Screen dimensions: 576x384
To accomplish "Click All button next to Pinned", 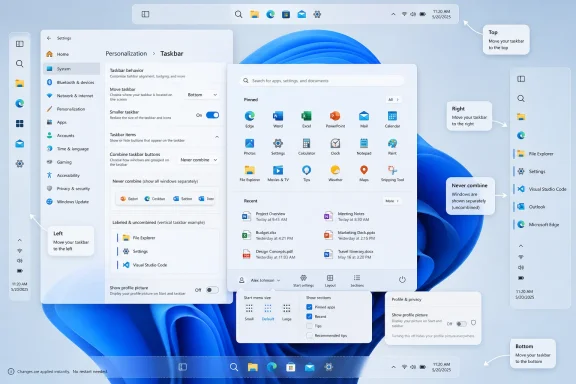I will 393,100.
